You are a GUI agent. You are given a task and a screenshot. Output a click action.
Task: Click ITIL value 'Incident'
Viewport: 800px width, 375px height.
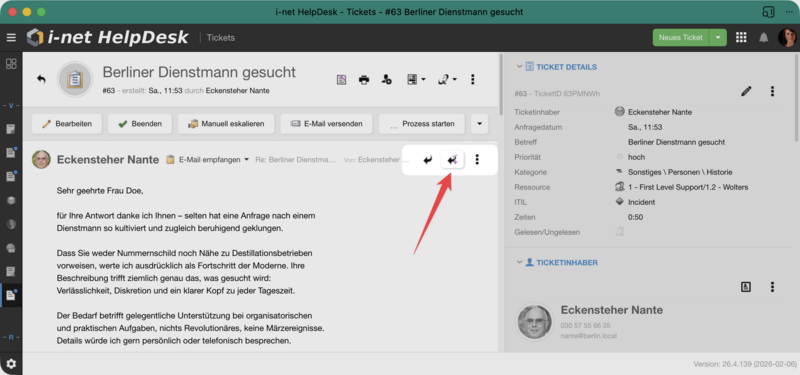641,202
